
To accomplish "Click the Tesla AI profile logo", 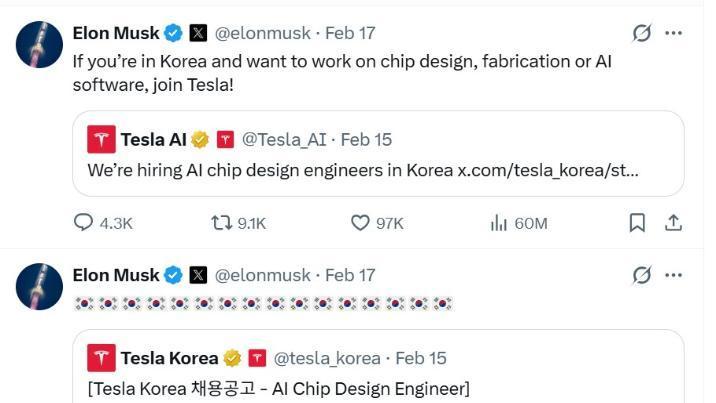I will pos(101,139).
